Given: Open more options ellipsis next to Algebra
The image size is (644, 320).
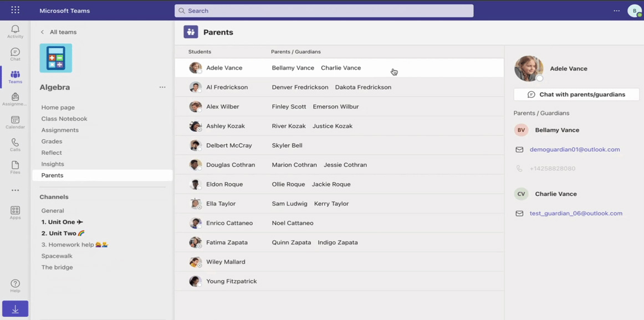Looking at the screenshot, I should (162, 87).
